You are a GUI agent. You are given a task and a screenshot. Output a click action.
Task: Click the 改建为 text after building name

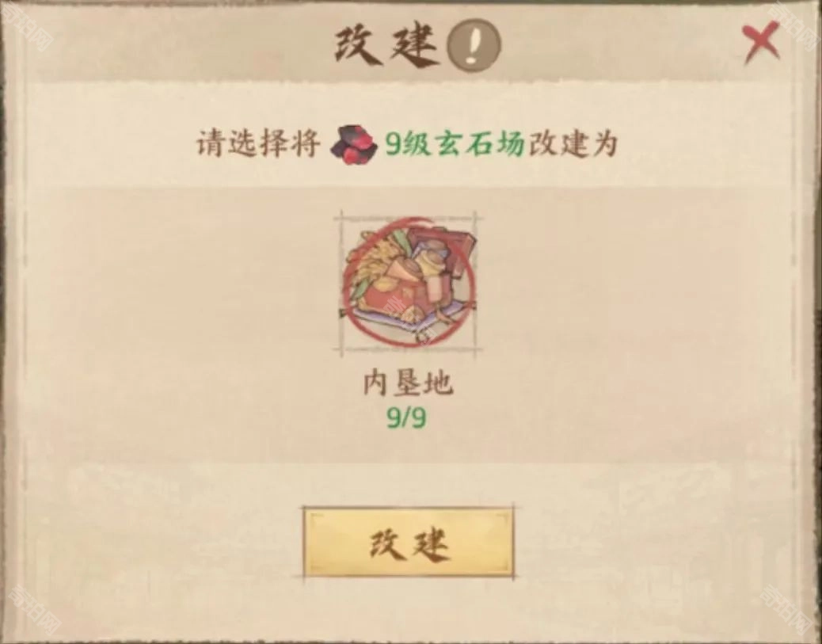[573, 143]
